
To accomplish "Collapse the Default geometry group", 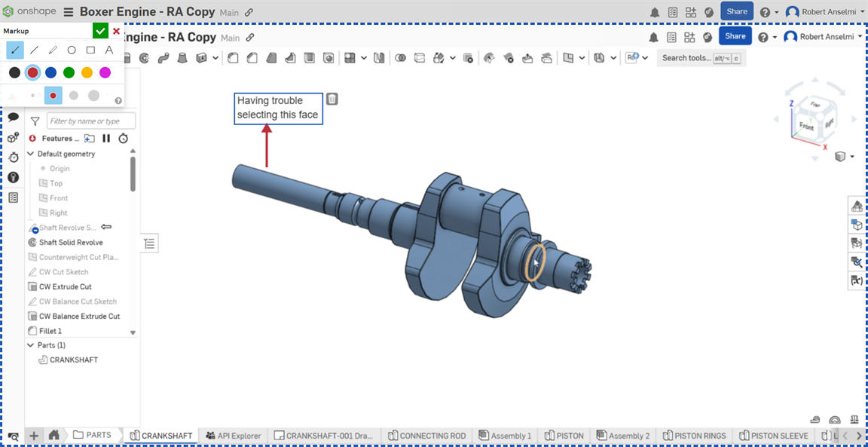I will click(31, 154).
